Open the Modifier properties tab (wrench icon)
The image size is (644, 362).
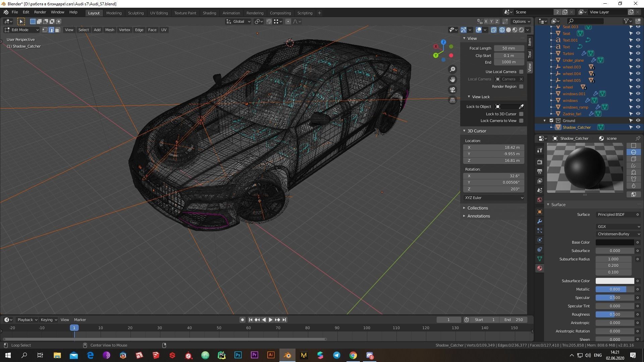click(x=539, y=221)
